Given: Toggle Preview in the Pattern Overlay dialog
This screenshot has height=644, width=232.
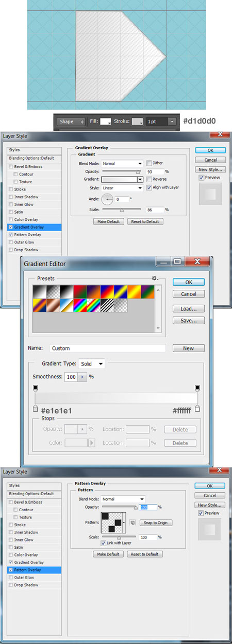Looking at the screenshot, I should 201,513.
